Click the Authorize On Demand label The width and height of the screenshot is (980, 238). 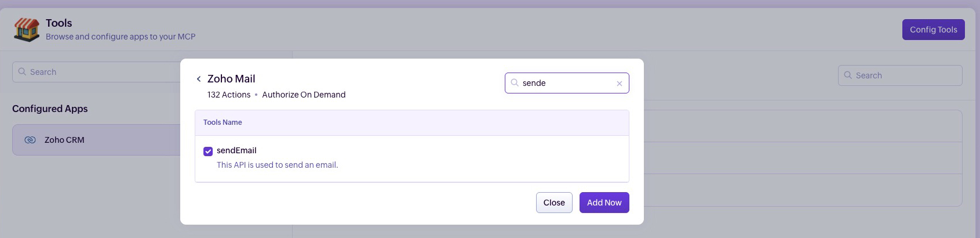click(304, 95)
